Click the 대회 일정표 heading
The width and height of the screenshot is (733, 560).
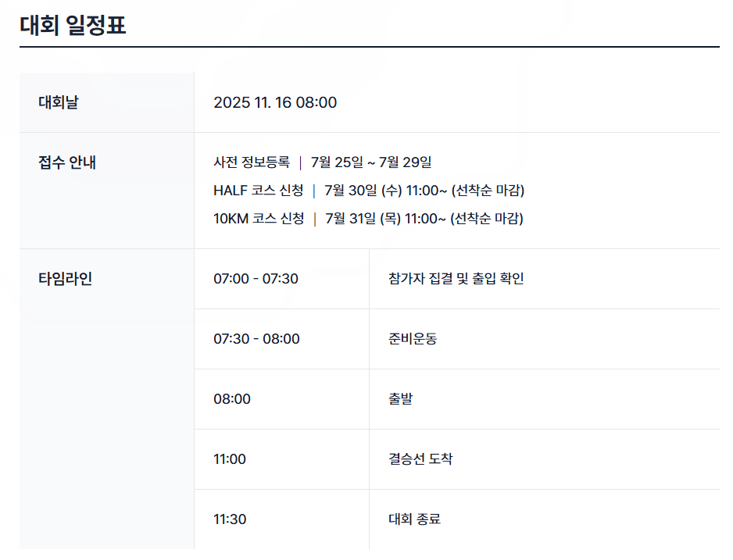73,25
